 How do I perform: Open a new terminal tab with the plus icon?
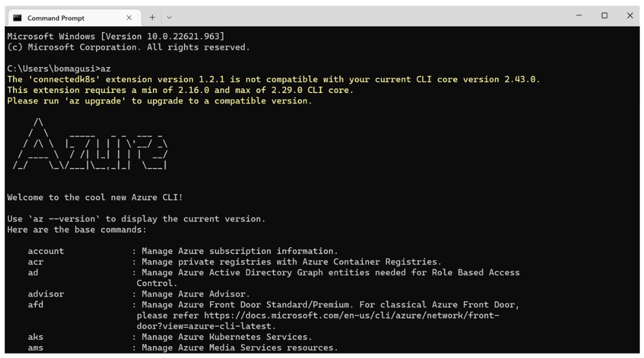(x=151, y=17)
